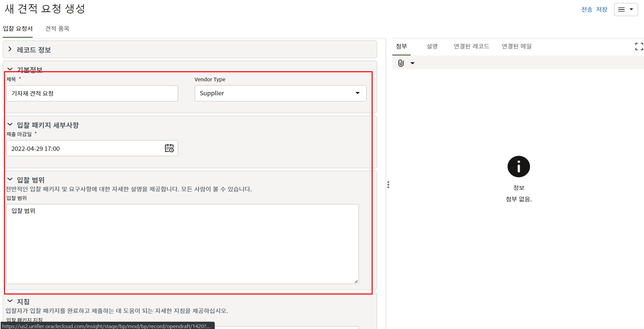The image size is (644, 329).
Task: Collapse the 입찰 패키지 세부사항 section
Action: (10, 125)
